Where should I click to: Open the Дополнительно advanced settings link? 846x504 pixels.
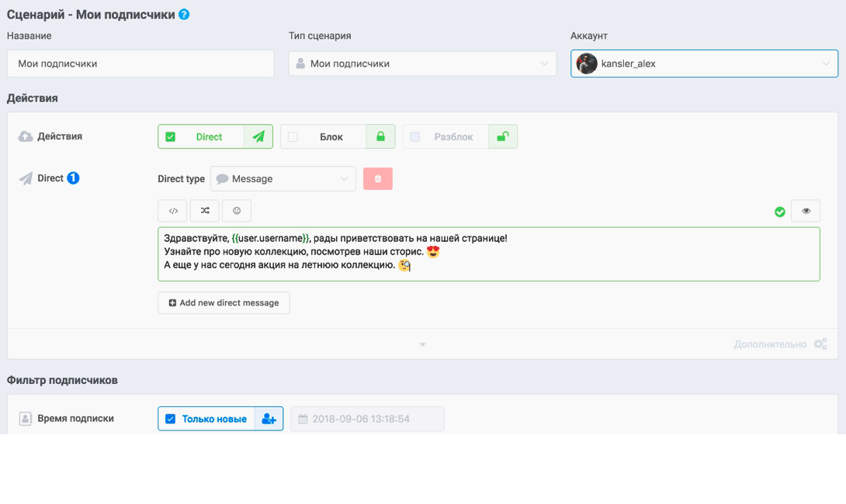[770, 344]
